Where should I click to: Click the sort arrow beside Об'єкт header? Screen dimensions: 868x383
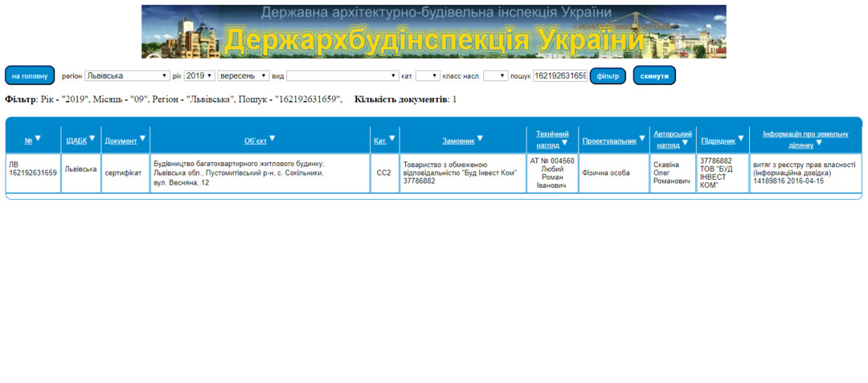pos(272,139)
